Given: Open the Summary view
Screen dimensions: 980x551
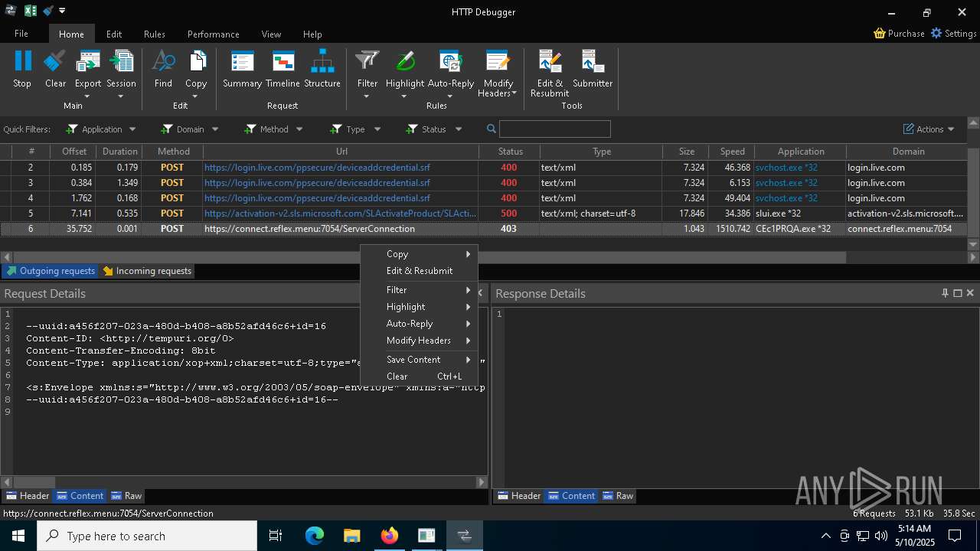Looking at the screenshot, I should (x=242, y=62).
